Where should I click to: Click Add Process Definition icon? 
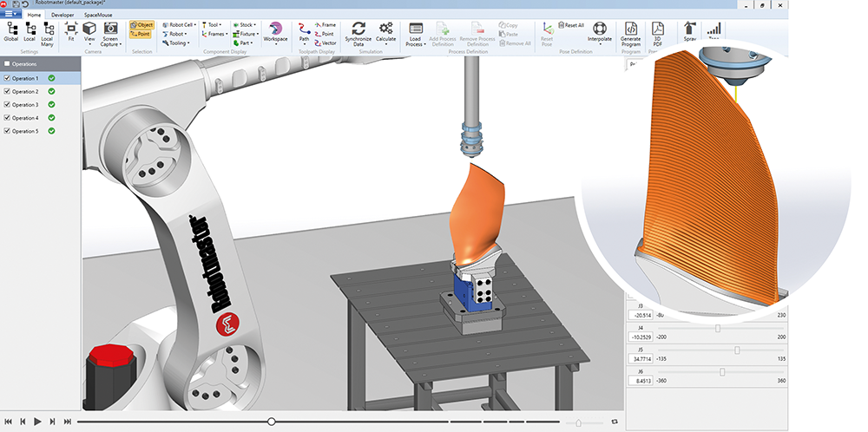(443, 35)
